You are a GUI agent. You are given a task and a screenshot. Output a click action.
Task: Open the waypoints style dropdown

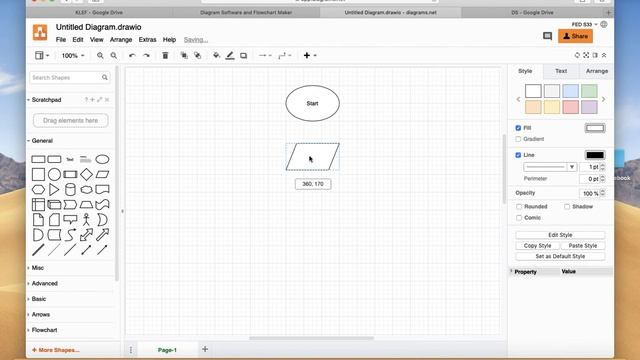[x=284, y=56]
